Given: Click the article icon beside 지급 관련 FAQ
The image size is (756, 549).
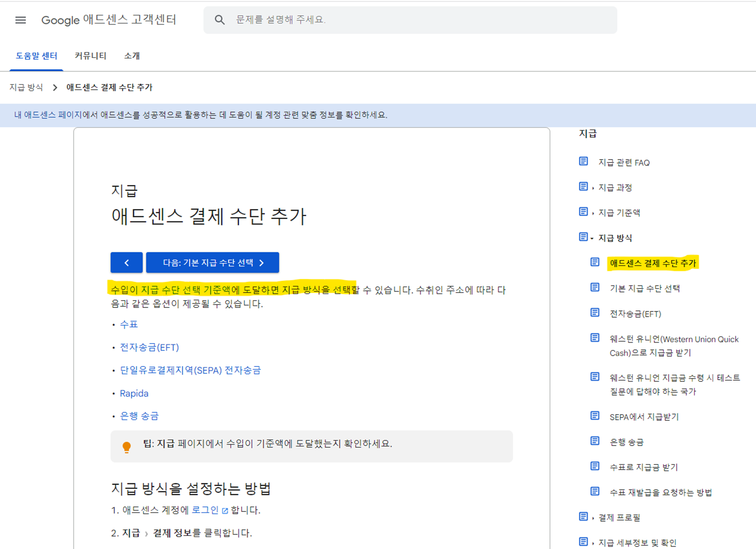Looking at the screenshot, I should tap(583, 162).
